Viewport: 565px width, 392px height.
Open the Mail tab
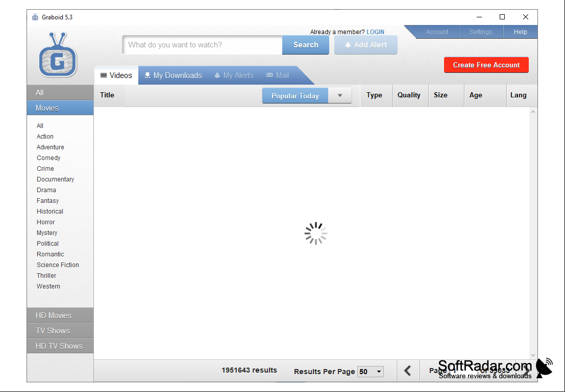click(278, 75)
